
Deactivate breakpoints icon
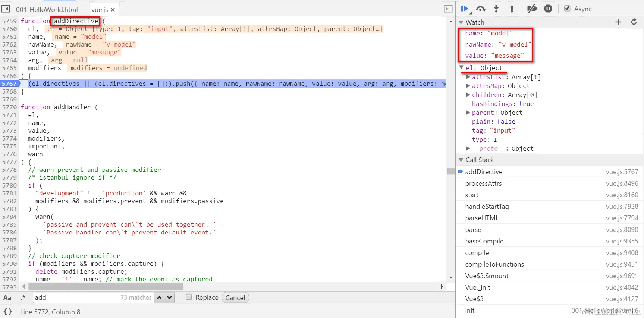tap(532, 9)
